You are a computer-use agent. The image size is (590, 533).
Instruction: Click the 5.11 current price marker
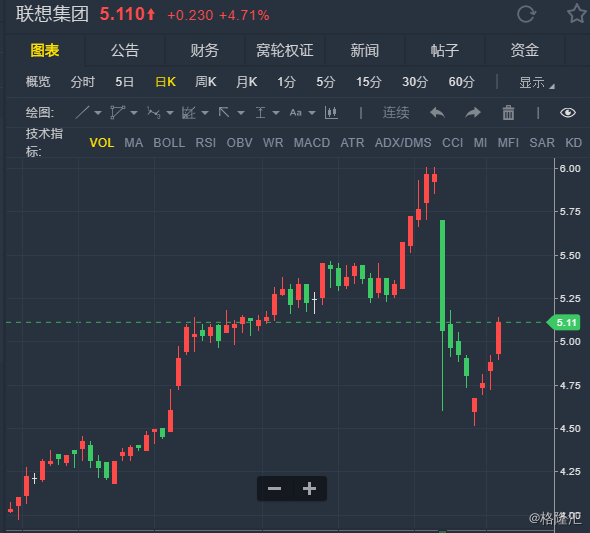[x=564, y=322]
